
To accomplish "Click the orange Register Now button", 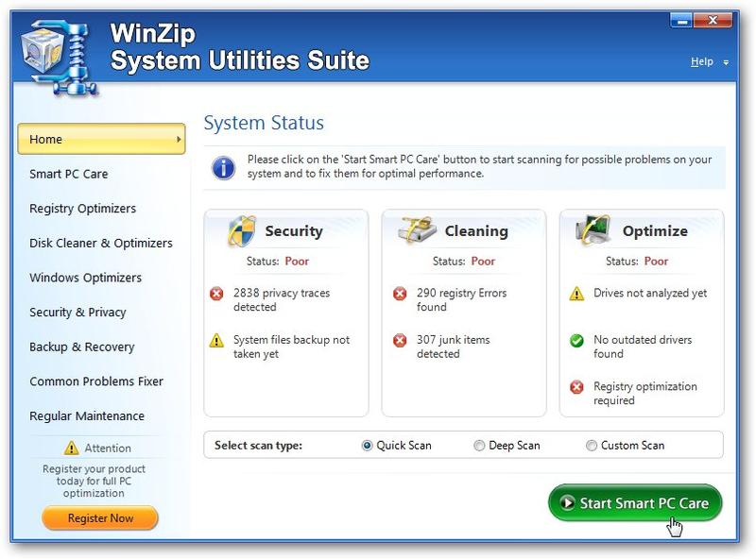I will 100,518.
